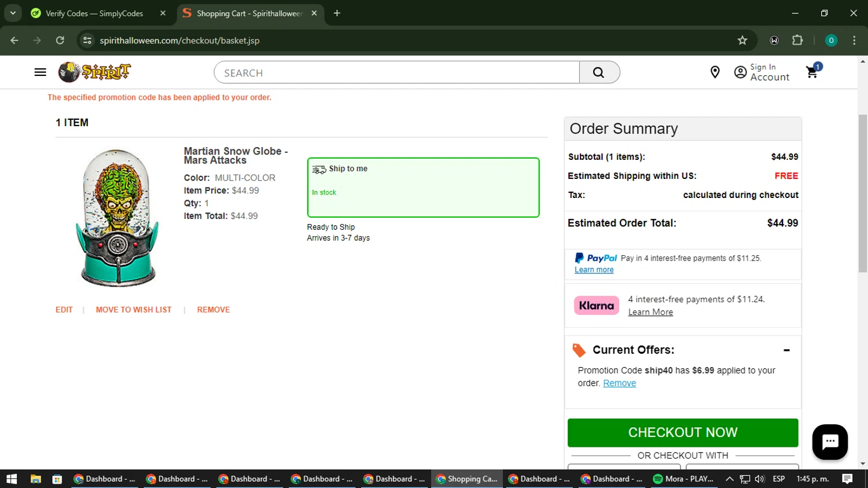
Task: Collapse the Current Offers section
Action: tap(786, 350)
